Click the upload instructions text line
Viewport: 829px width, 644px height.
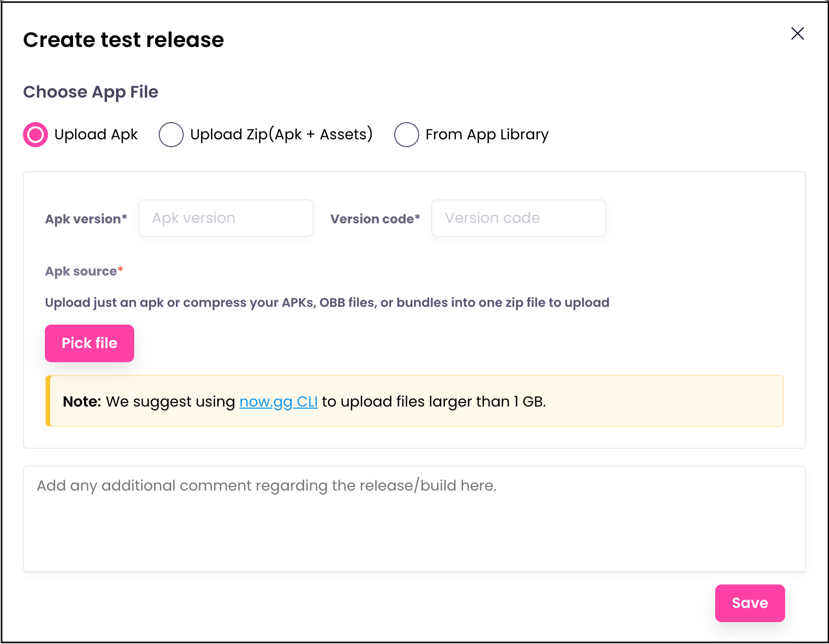(x=327, y=302)
